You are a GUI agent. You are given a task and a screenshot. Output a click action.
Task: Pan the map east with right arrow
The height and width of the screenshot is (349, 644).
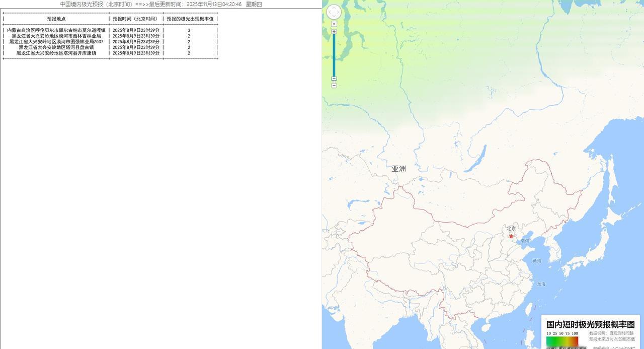pyautogui.click(x=339, y=12)
